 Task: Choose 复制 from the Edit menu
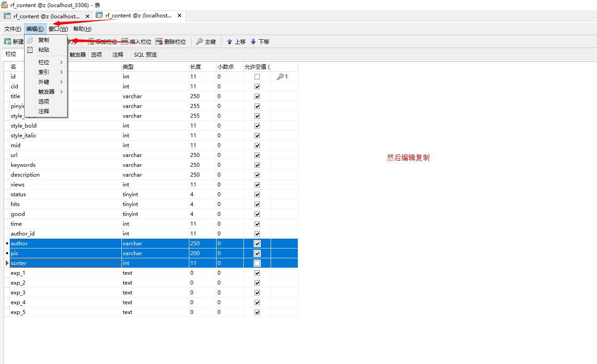pos(46,40)
